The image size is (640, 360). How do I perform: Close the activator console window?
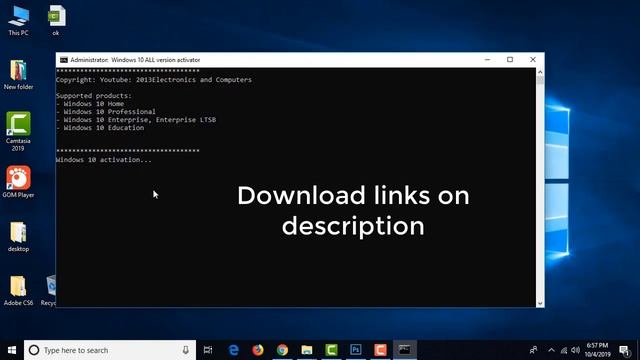click(533, 60)
